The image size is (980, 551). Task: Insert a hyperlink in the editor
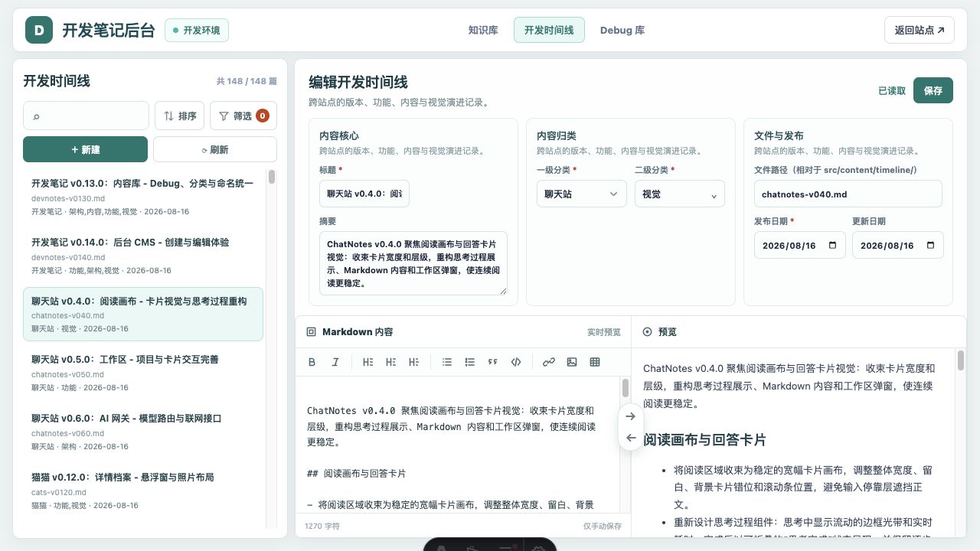tap(549, 362)
